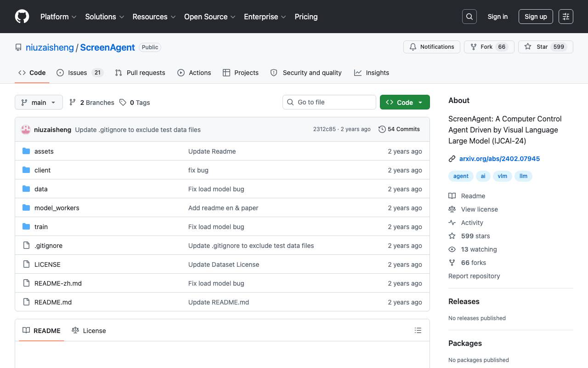Open the Releases heading link
The image size is (588, 368).
coord(464,301)
